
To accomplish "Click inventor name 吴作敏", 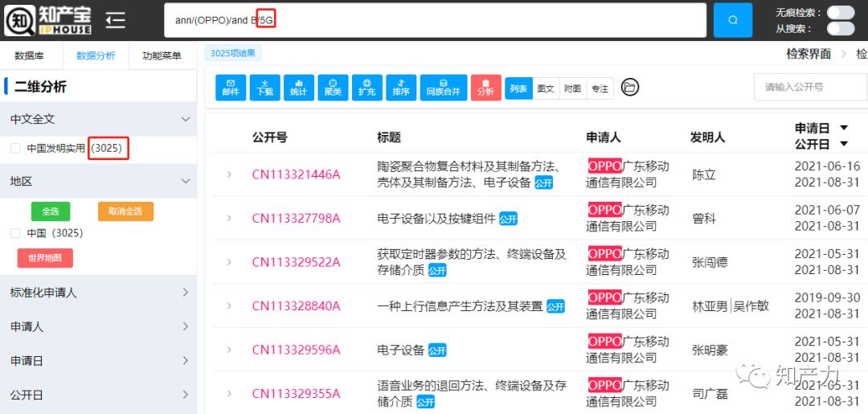I will tap(751, 306).
